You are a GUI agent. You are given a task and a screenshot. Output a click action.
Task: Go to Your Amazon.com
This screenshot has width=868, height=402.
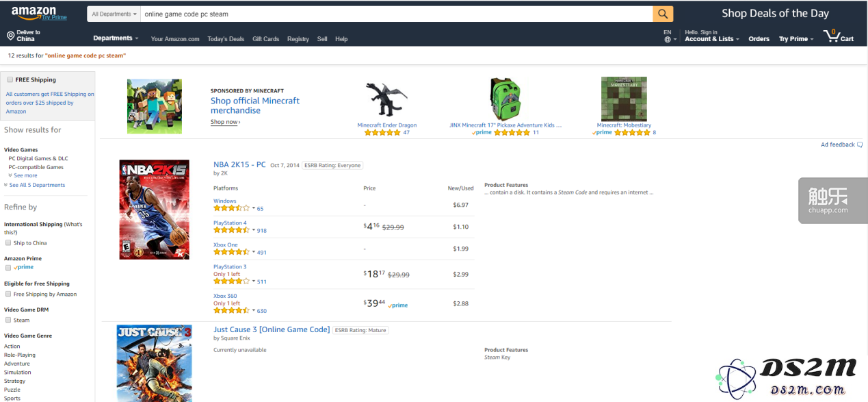click(x=175, y=39)
